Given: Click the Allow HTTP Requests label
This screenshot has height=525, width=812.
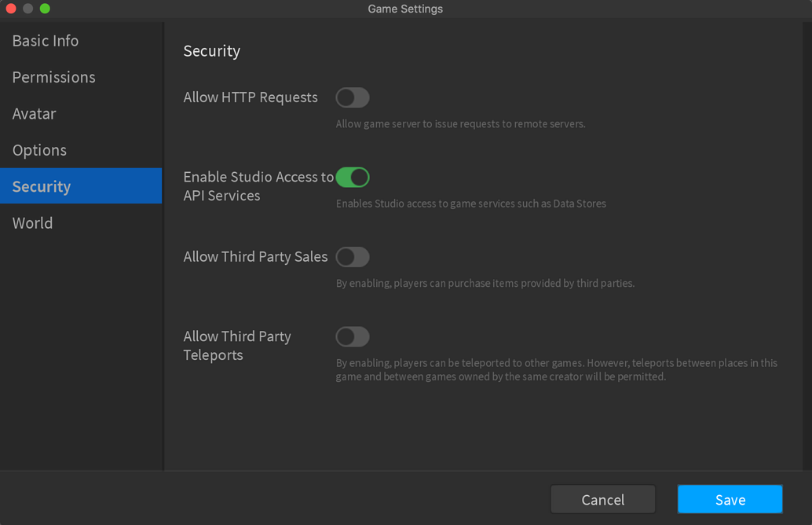Looking at the screenshot, I should pos(250,97).
